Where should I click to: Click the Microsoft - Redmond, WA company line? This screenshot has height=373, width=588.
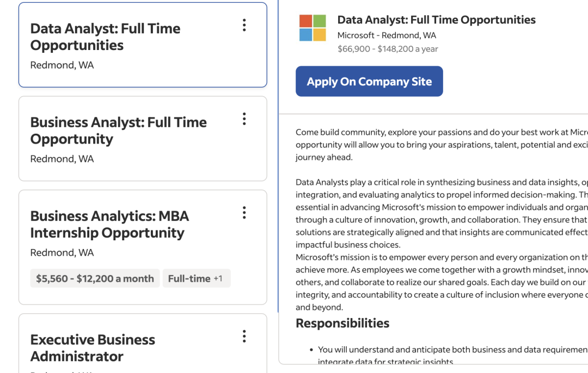click(387, 35)
